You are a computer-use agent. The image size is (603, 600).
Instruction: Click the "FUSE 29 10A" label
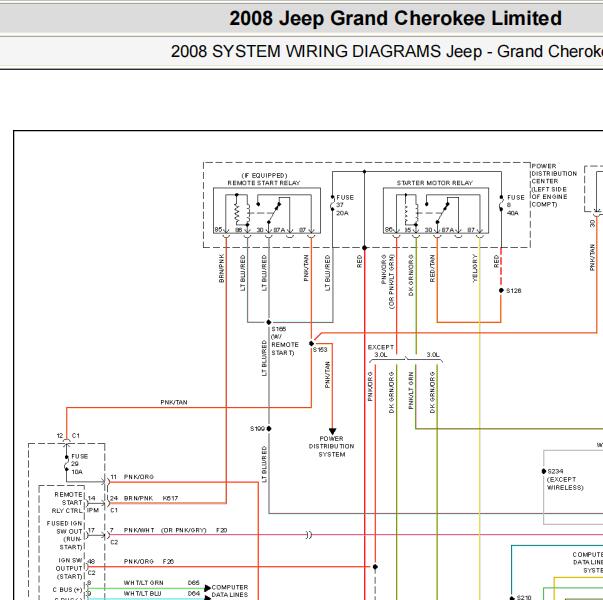coord(80,464)
